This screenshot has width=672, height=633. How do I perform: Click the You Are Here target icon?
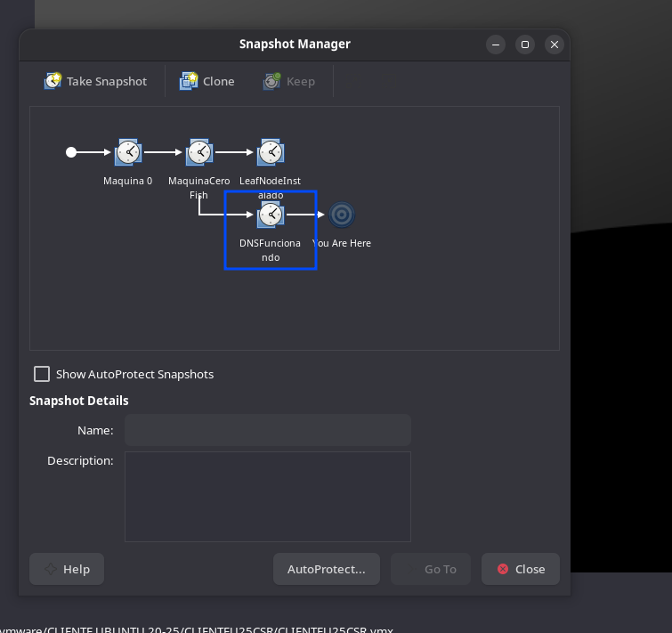(342, 215)
